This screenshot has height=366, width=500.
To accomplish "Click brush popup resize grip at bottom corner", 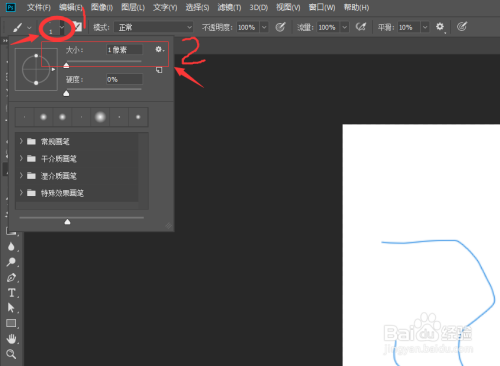I will point(169,226).
